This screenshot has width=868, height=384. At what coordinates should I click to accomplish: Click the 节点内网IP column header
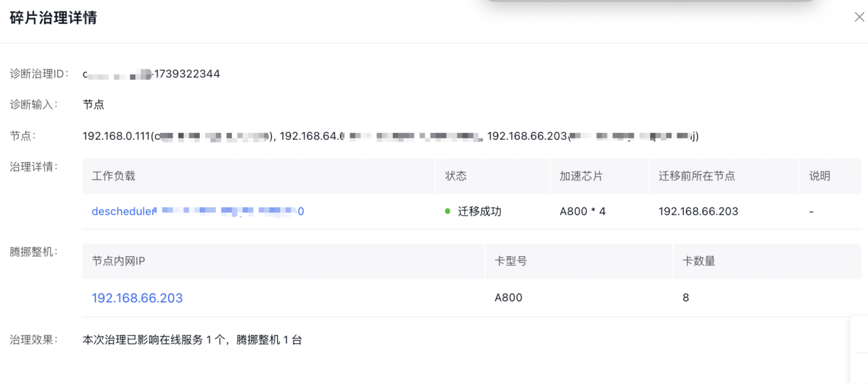[x=118, y=261]
